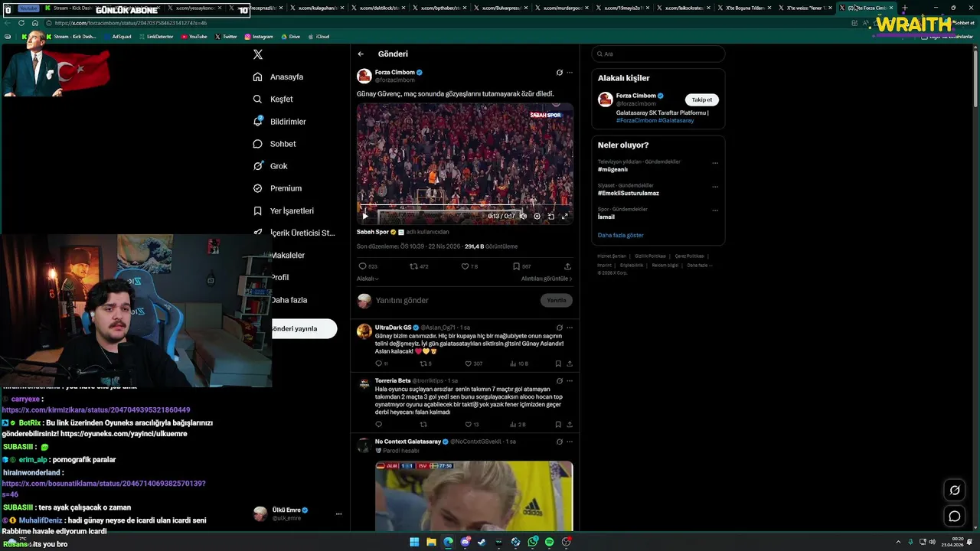Open the floating chat messages button
This screenshot has height=551, width=980.
(955, 516)
